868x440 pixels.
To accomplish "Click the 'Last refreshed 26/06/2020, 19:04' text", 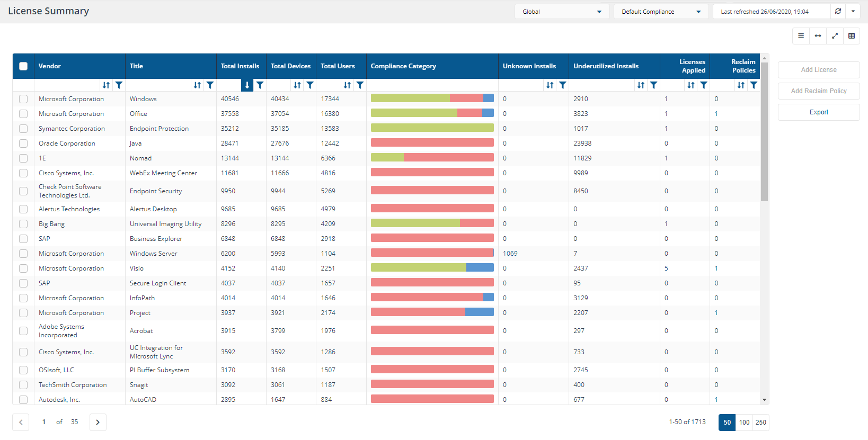I will click(x=765, y=12).
